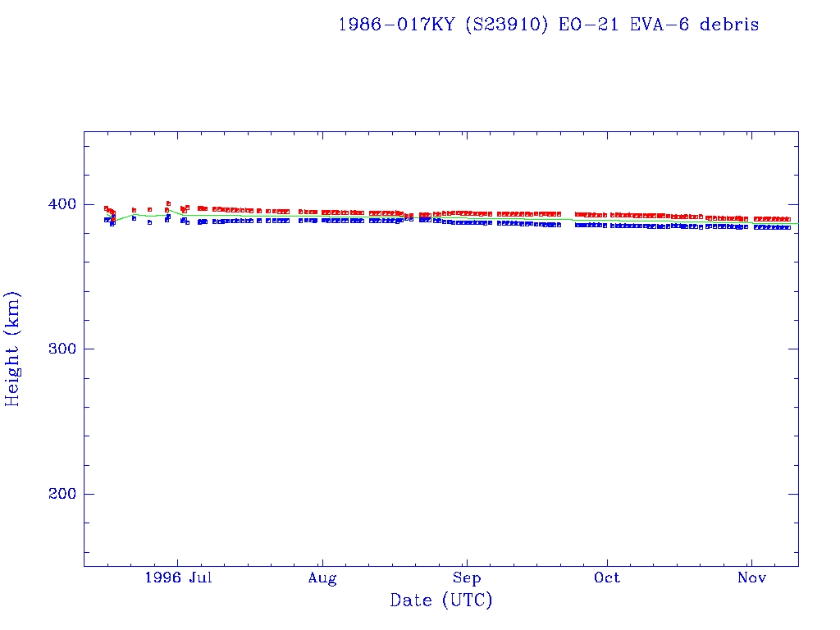Click the leftmost blue data point

coord(106,219)
